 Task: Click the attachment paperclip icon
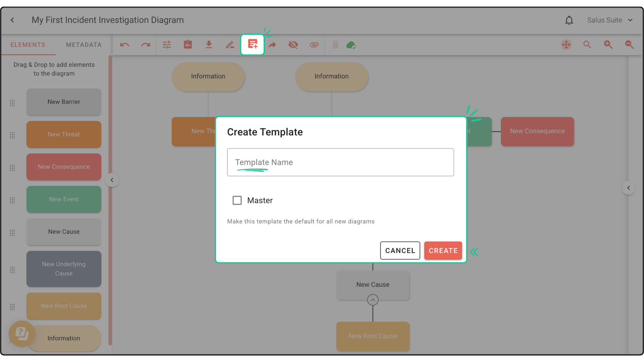coord(314,45)
